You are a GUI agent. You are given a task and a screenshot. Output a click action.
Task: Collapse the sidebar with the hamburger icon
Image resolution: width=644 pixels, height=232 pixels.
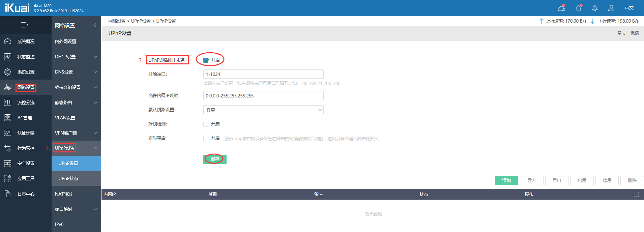[x=25, y=25]
